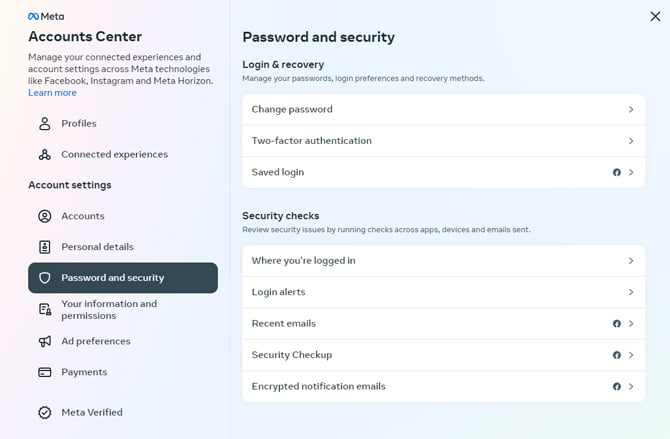Image resolution: width=670 pixels, height=439 pixels.
Task: Click the Profiles person icon
Action: coord(44,124)
